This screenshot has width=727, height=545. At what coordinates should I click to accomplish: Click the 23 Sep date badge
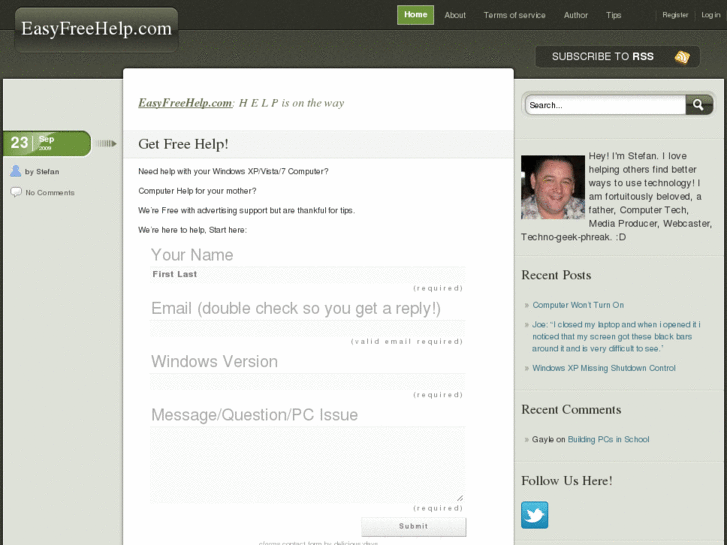47,143
